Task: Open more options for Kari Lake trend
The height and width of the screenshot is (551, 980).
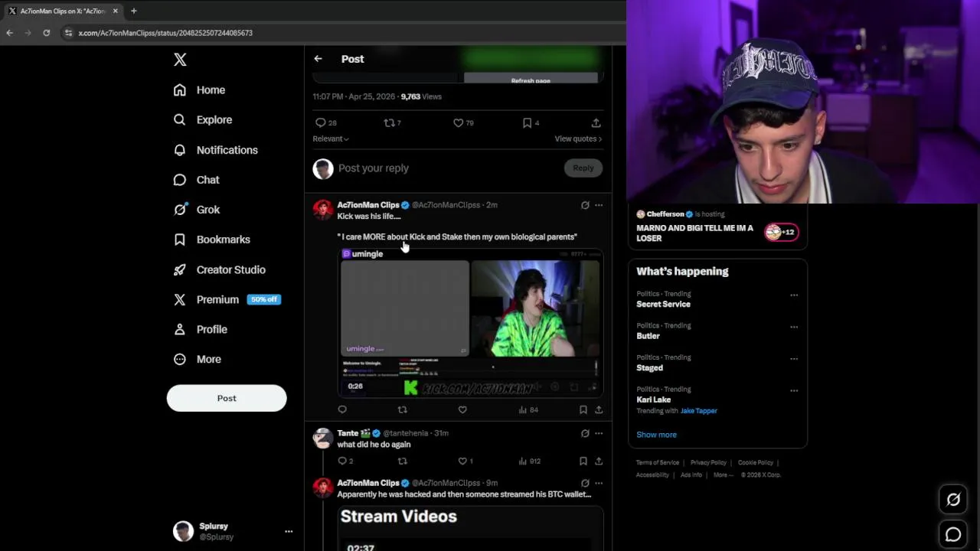Action: tap(794, 390)
